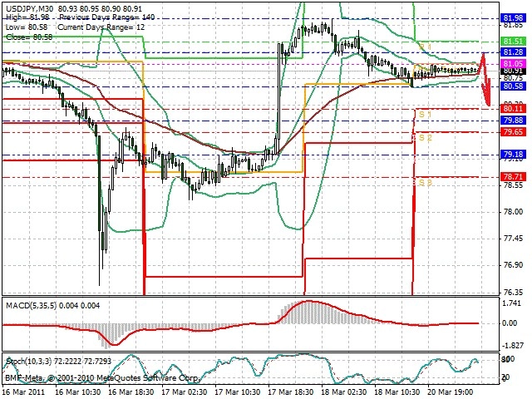532x399 pixels.
Task: Click the blue 80.58 low label
Action: point(513,86)
